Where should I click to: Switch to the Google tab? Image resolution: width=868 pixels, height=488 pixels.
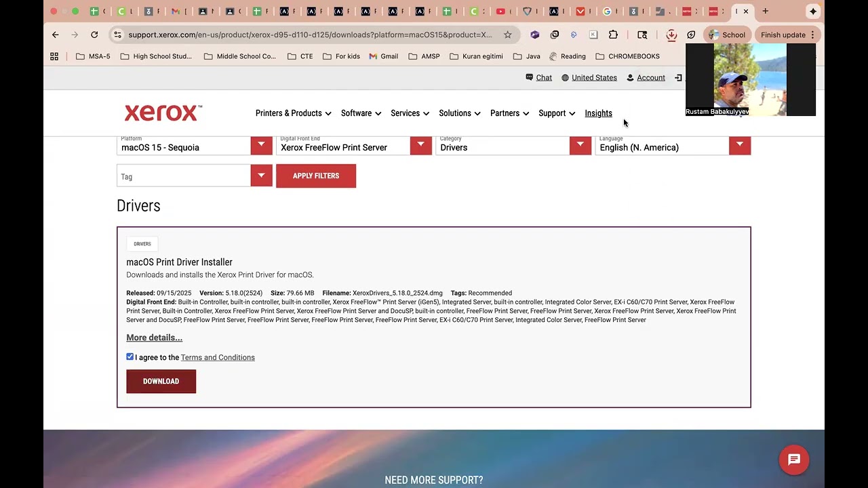(x=610, y=11)
